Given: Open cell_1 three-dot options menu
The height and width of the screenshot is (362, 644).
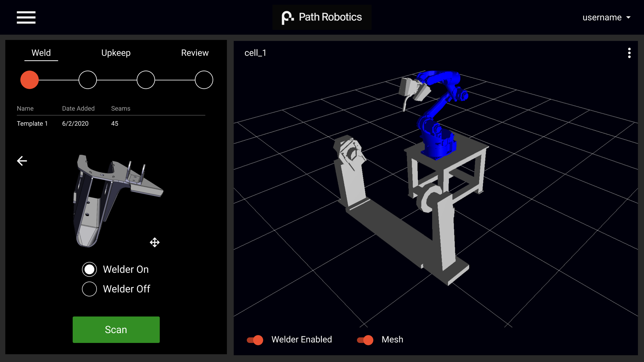Looking at the screenshot, I should 629,53.
